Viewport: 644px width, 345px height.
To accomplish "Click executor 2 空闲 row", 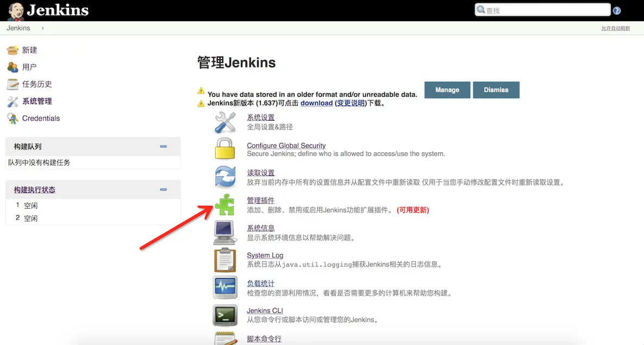I will point(93,218).
